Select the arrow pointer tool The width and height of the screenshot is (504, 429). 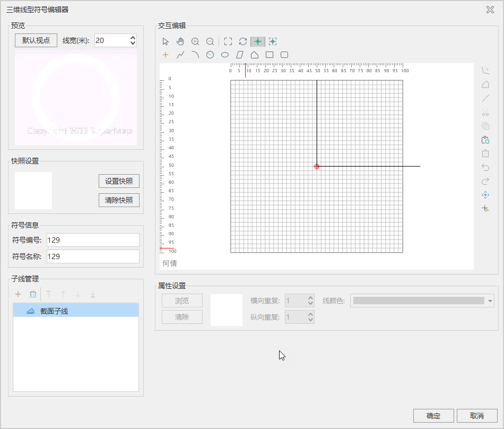pyautogui.click(x=166, y=41)
